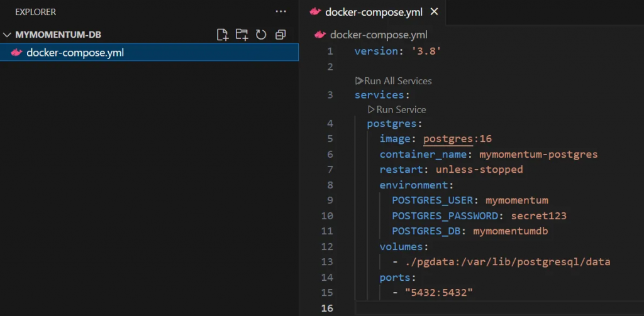The image size is (644, 316).
Task: Click the underlined postgres image name
Action: (448, 139)
